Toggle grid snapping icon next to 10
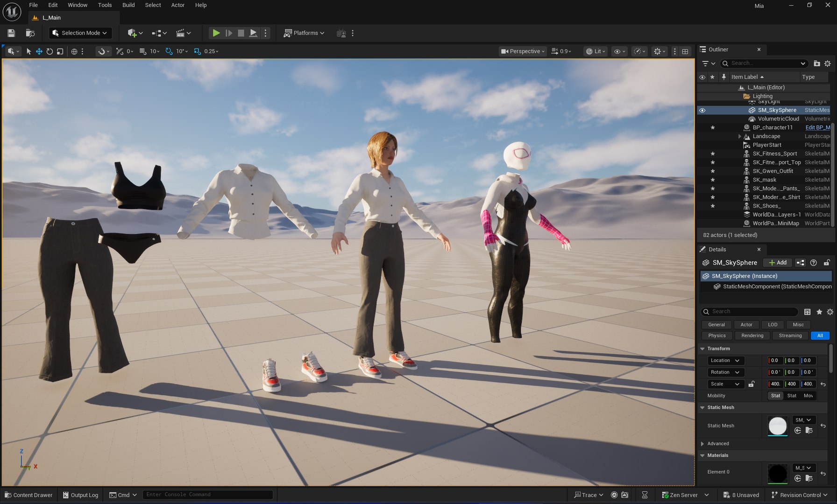 tap(143, 51)
